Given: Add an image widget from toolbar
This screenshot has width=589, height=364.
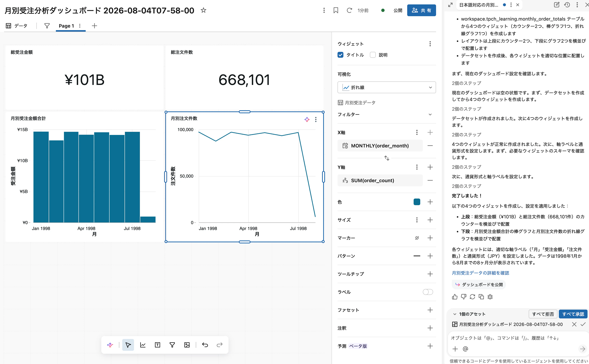Looking at the screenshot, I should 187,345.
